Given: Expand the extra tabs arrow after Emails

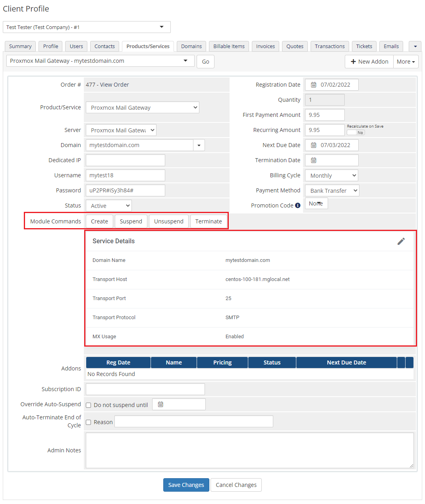Looking at the screenshot, I should (415, 47).
